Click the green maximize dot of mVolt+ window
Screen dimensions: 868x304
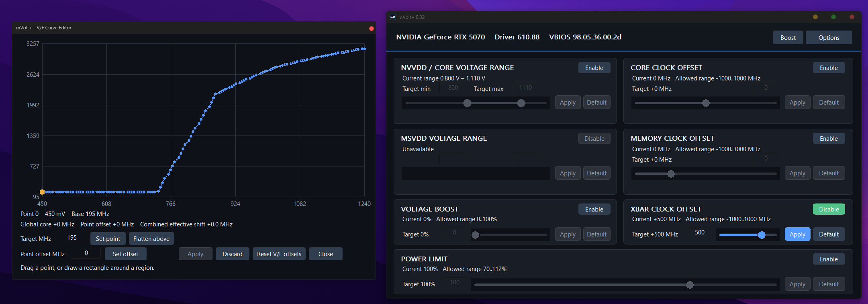[833, 17]
